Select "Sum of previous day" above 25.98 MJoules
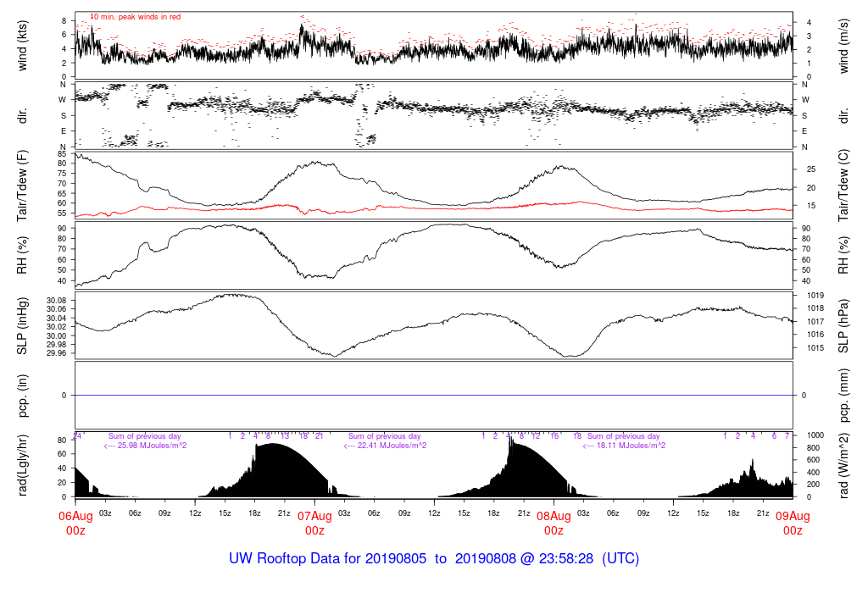The height and width of the screenshot is (593, 868). click(144, 436)
